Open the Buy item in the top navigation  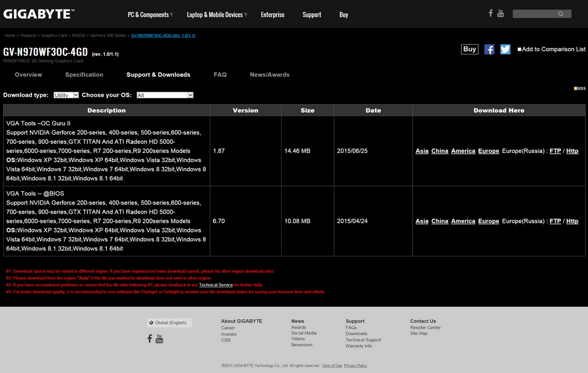[344, 15]
